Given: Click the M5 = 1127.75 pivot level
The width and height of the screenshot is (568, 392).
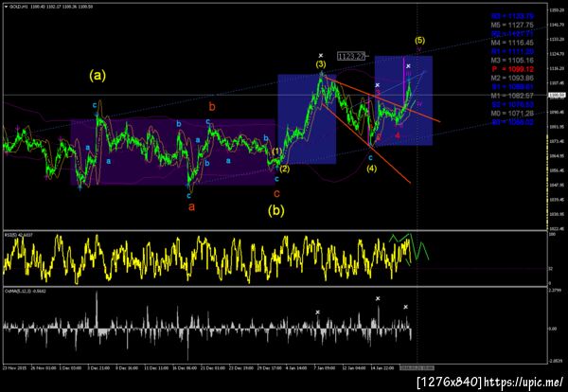Looking at the screenshot, I should click(512, 25).
